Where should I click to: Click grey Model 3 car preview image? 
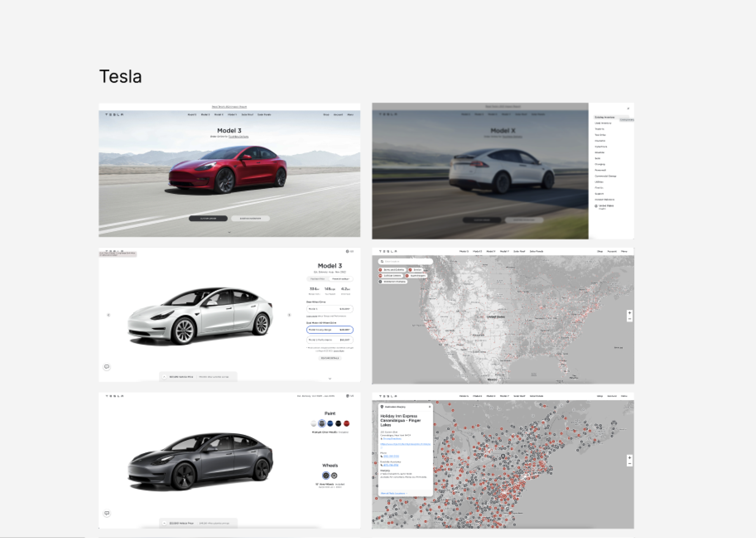point(200,461)
